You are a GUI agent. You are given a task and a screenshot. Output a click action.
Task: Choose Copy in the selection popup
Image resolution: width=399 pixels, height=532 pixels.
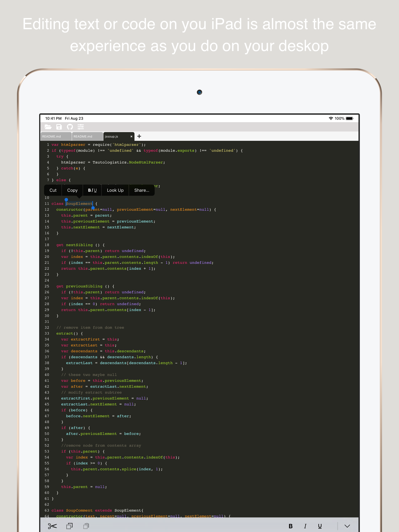coord(72,190)
